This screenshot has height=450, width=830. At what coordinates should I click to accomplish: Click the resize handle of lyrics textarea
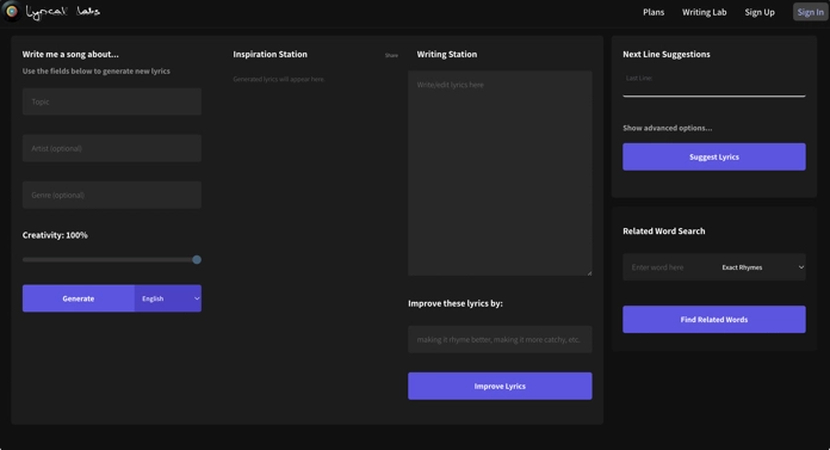click(588, 271)
